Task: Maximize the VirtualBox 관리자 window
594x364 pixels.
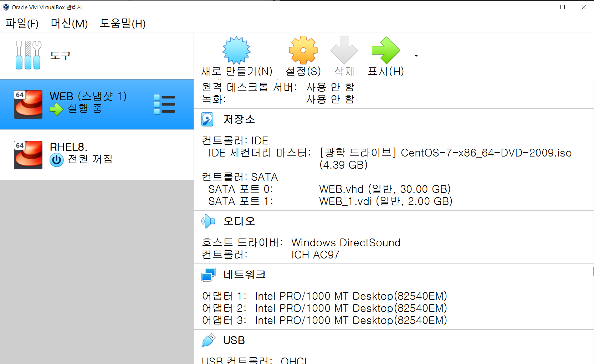Action: (x=563, y=7)
